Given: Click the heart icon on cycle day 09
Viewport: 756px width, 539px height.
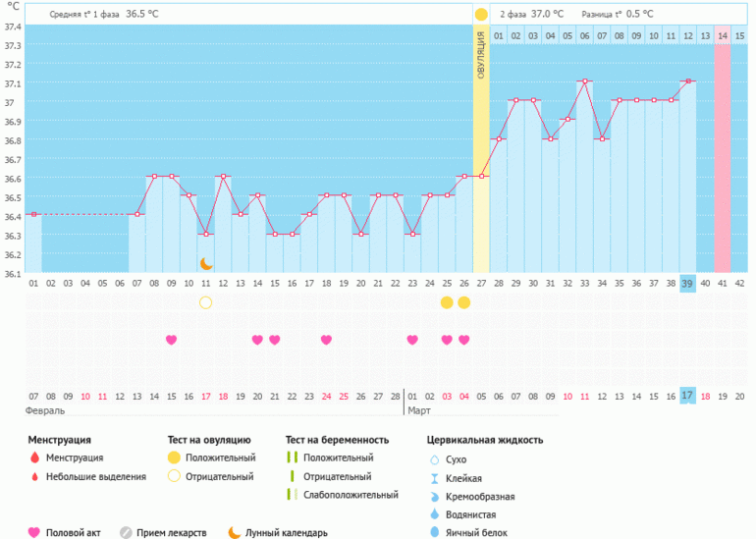Looking at the screenshot, I should [x=172, y=340].
